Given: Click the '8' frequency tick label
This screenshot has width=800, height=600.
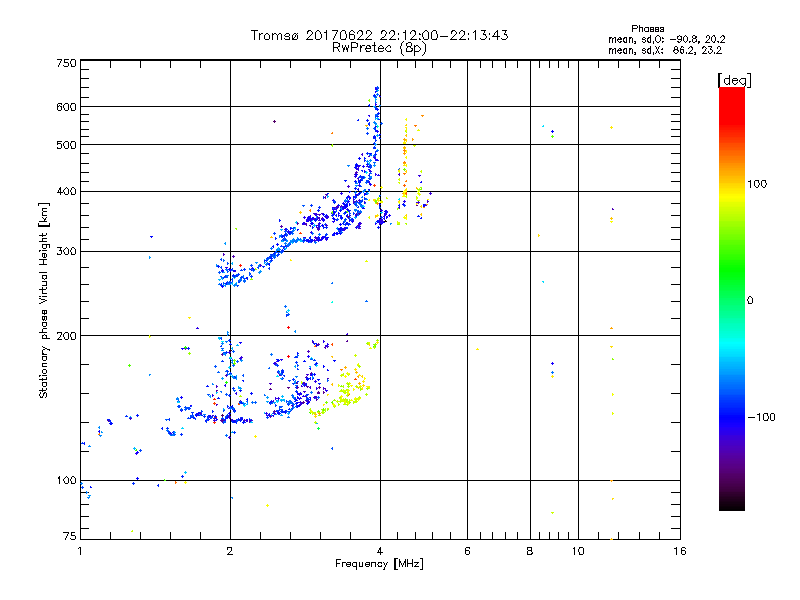Looking at the screenshot, I should point(530,551).
